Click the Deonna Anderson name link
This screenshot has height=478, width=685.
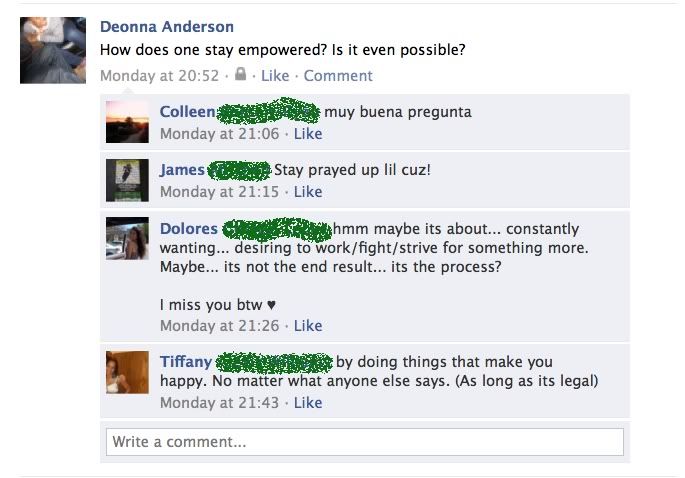click(x=167, y=27)
